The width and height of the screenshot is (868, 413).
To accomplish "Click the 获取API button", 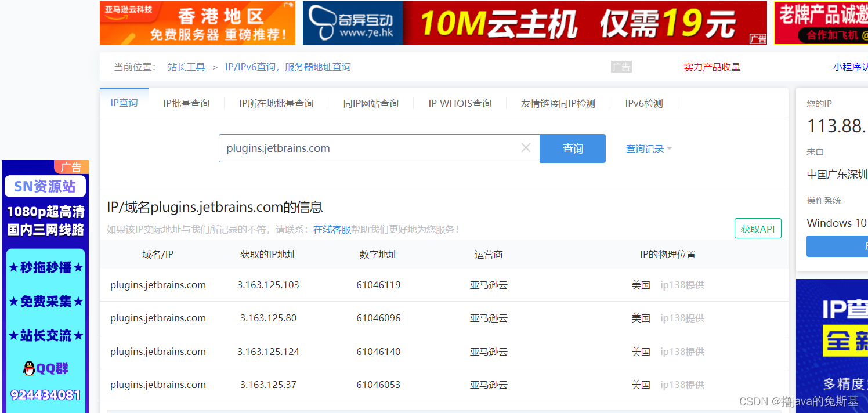I will click(758, 229).
